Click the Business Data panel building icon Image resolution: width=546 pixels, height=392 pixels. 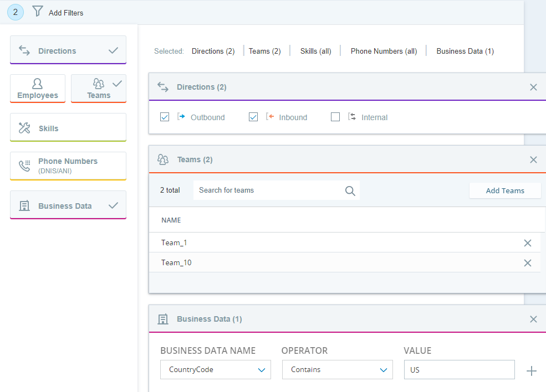click(x=163, y=319)
